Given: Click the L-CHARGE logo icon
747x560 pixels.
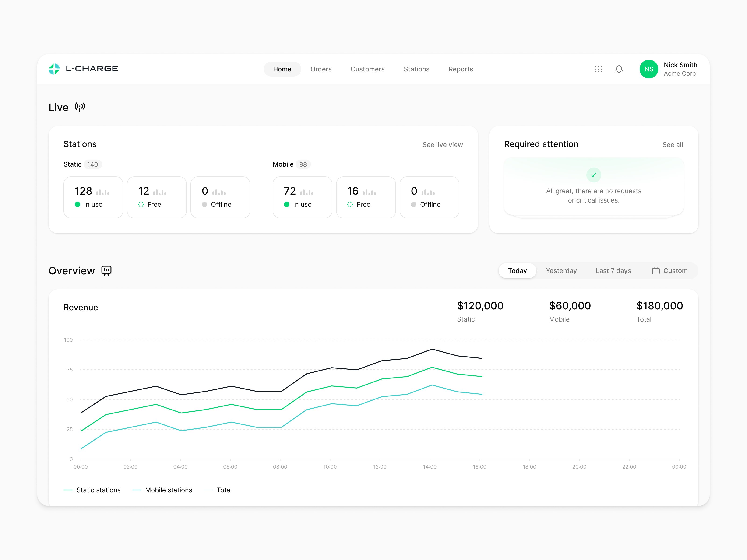Looking at the screenshot, I should [54, 69].
